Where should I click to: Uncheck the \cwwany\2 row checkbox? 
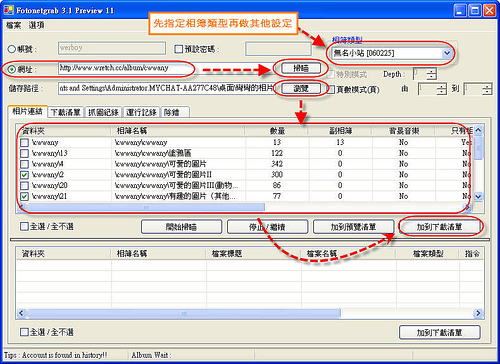(24, 175)
